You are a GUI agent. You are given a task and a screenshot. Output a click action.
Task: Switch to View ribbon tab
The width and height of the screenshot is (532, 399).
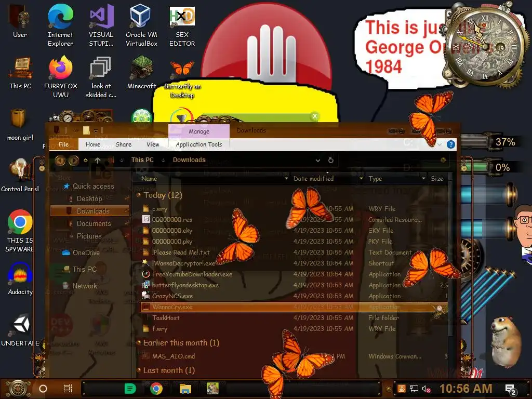153,144
